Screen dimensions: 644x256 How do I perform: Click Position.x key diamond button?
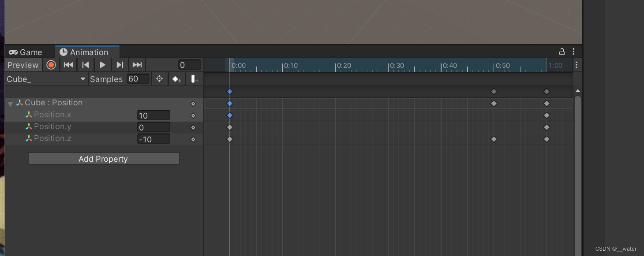193,116
